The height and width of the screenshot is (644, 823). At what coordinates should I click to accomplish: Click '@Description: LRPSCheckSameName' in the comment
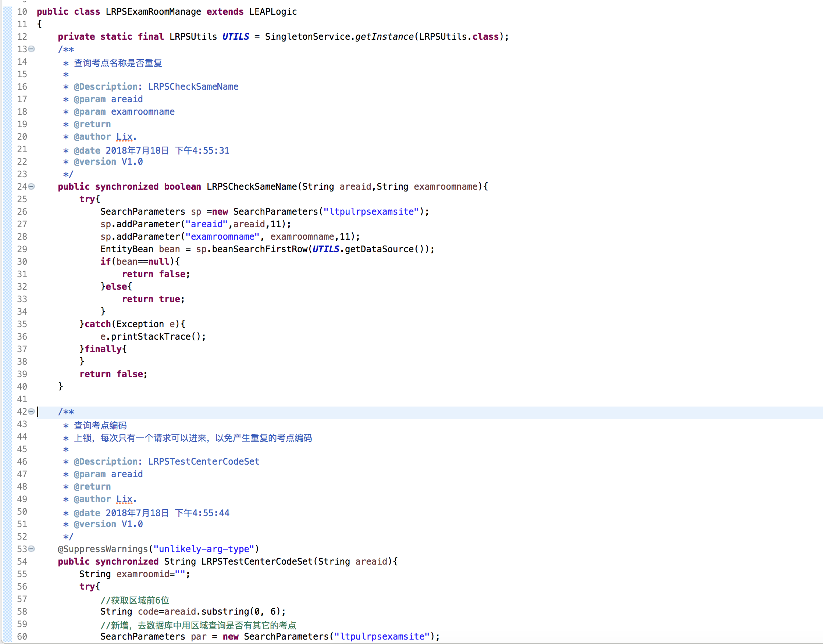click(156, 87)
